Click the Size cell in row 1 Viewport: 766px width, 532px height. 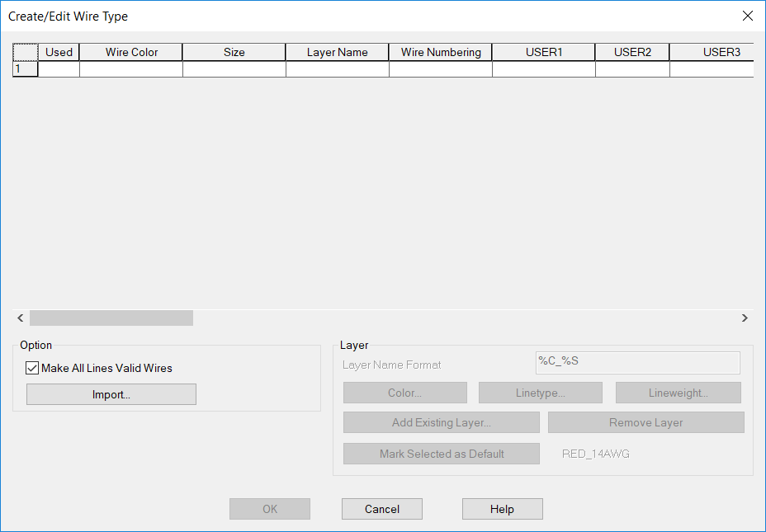(x=234, y=68)
